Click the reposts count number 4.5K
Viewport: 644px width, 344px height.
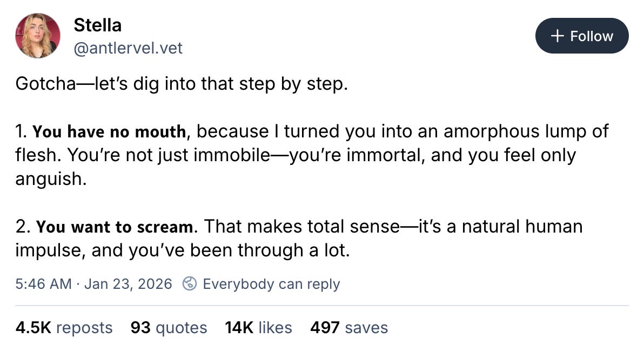(x=32, y=327)
